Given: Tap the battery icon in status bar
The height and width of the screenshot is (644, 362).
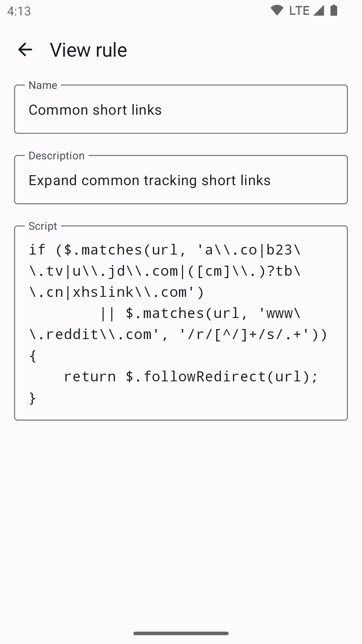Looking at the screenshot, I should coord(334,11).
